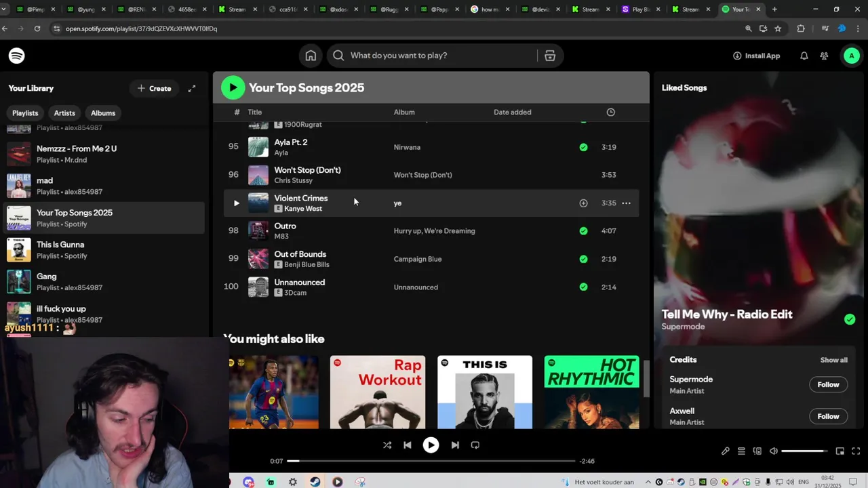Open the user profile avatar 'A'
The width and height of the screenshot is (868, 488).
pyautogui.click(x=852, y=56)
